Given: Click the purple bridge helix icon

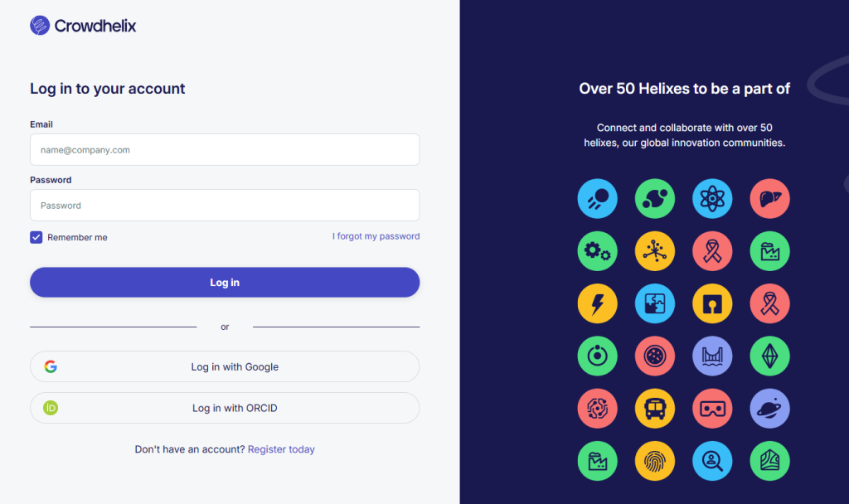Looking at the screenshot, I should coord(712,356).
